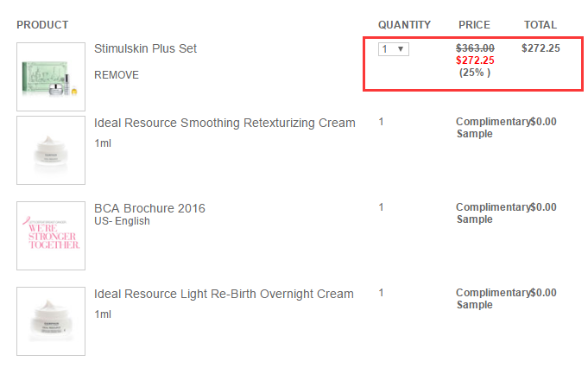Click the quantity dropdown arrow
This screenshot has height=368, width=588.
click(x=401, y=49)
